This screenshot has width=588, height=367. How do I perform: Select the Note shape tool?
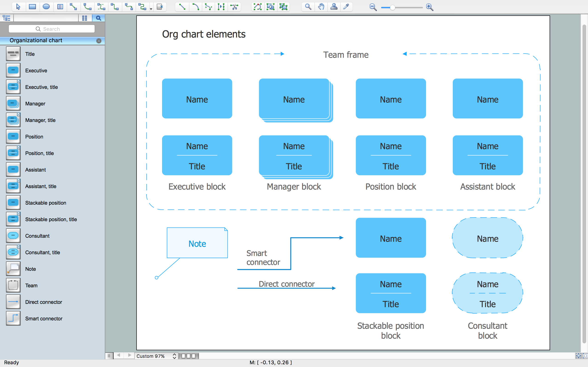(12, 269)
